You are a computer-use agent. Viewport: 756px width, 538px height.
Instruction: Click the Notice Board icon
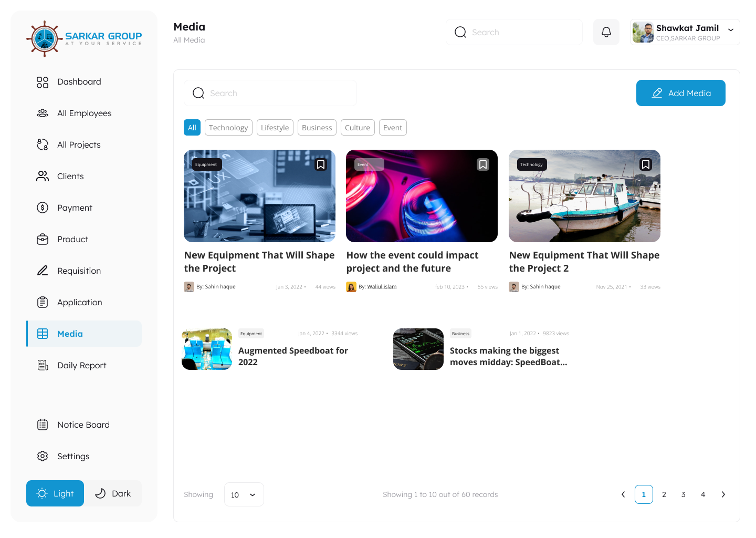pos(43,425)
